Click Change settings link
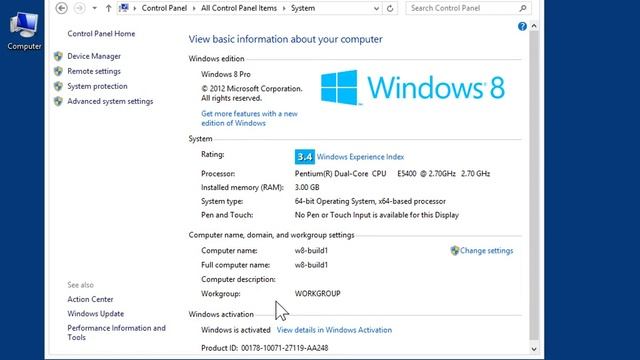Image resolution: width=640 pixels, height=360 pixels. 487,251
